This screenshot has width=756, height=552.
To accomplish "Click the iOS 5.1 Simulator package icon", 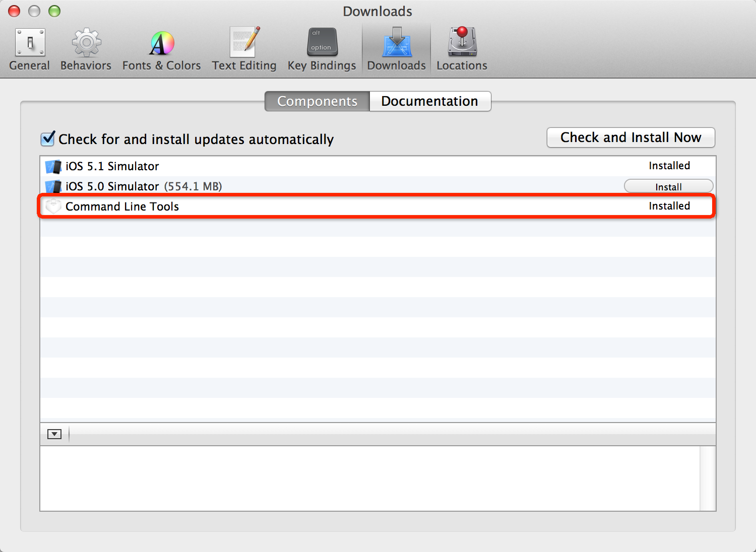I will [x=54, y=166].
